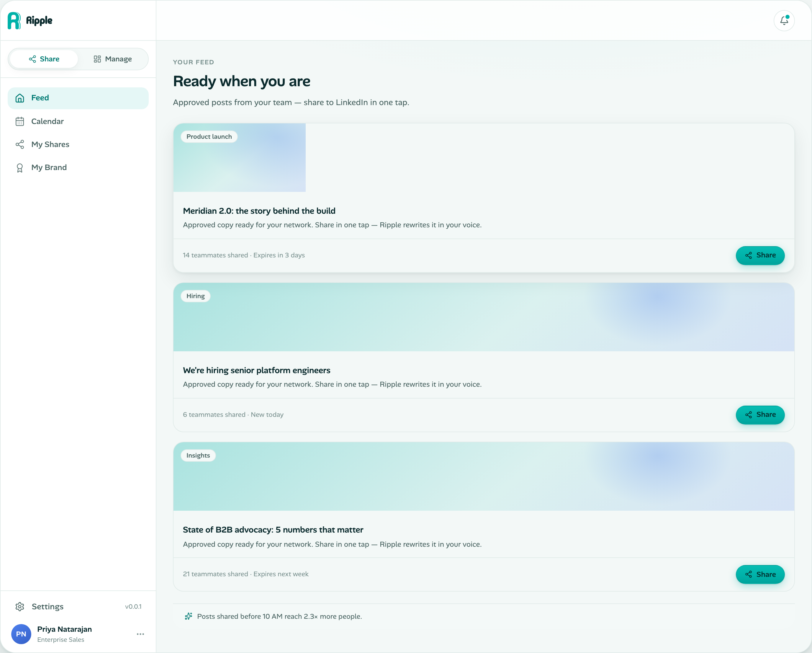812x653 pixels.
Task: Open Feed in the sidebar
Action: [x=78, y=98]
